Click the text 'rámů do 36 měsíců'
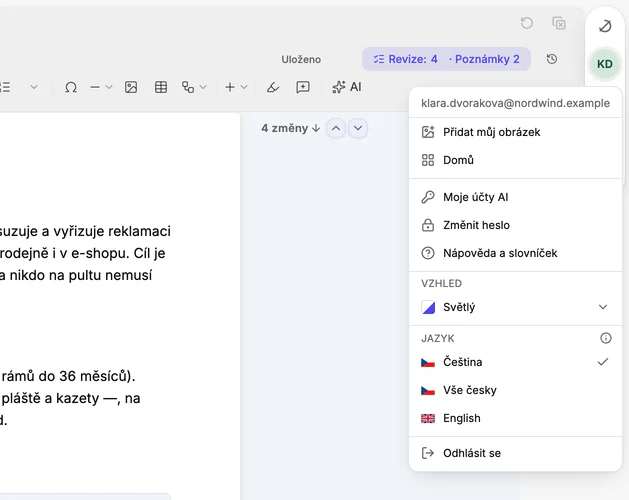This screenshot has height=500, width=629. coord(66,376)
